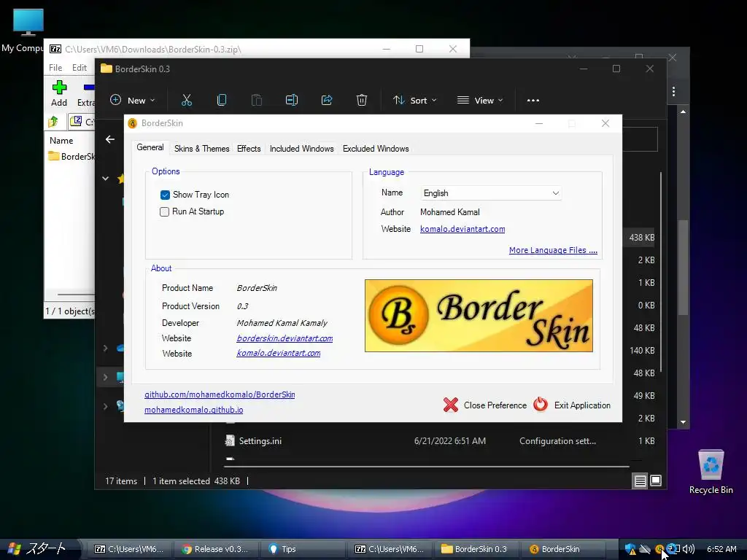747x560 pixels.
Task: Click the 7-Zip address path field
Action: coord(82,122)
